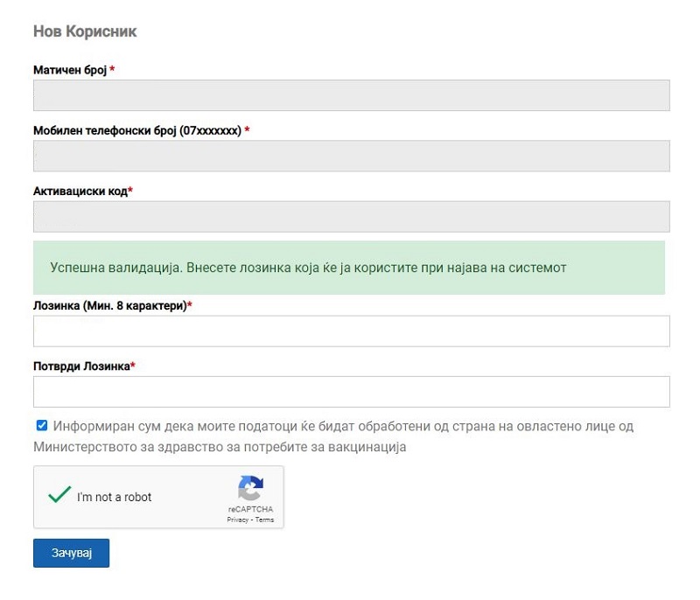This screenshot has width=700, height=600.
Task: Click the Активациски код label
Action: pyautogui.click(x=80, y=192)
